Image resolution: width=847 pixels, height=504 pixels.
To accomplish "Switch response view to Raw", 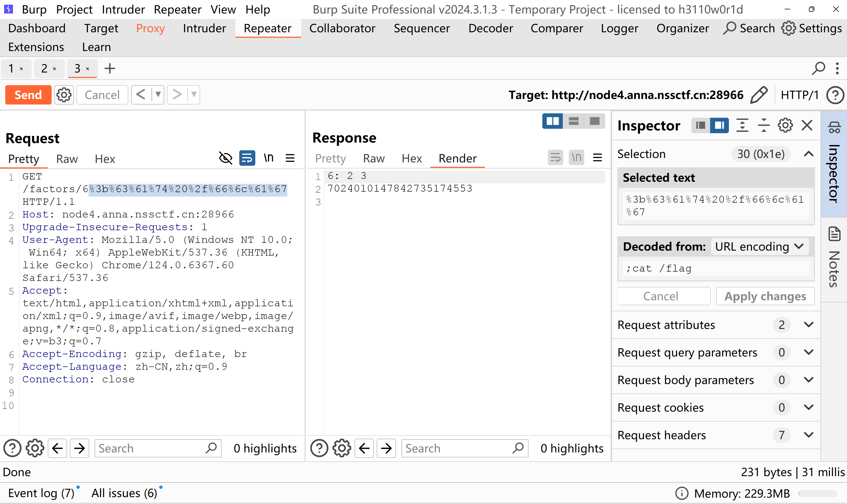I will 373,158.
